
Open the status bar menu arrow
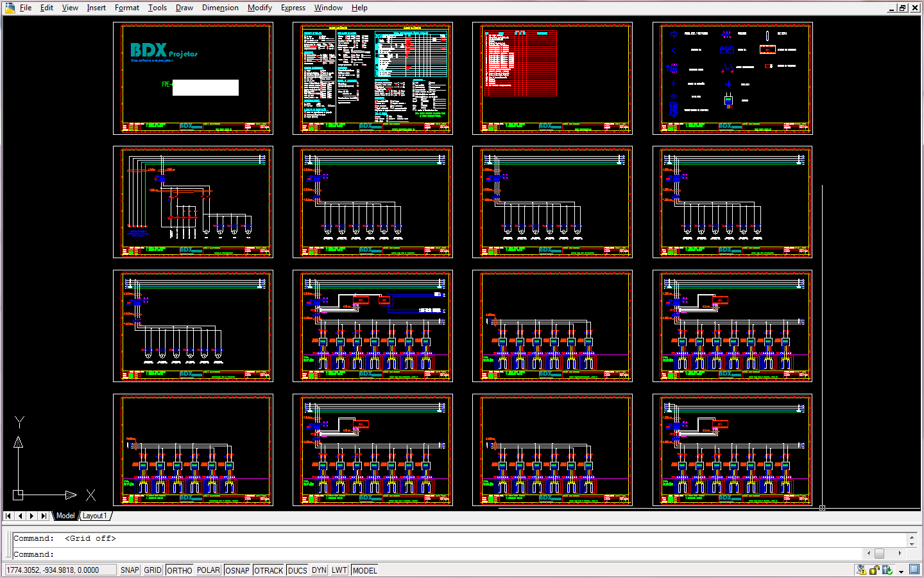coord(901,571)
